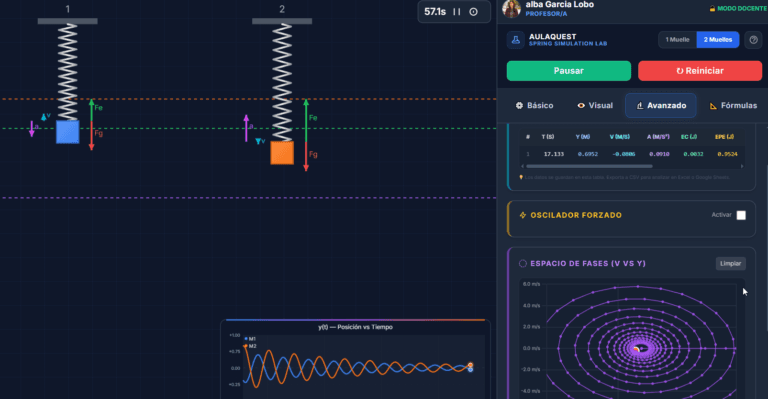Pause the timer with the top-bar pause icon

tap(456, 12)
